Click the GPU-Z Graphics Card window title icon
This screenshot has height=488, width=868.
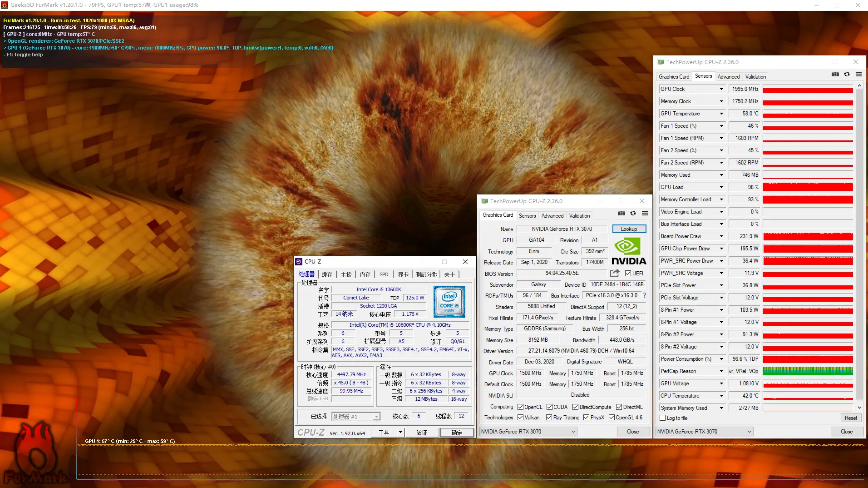[484, 201]
